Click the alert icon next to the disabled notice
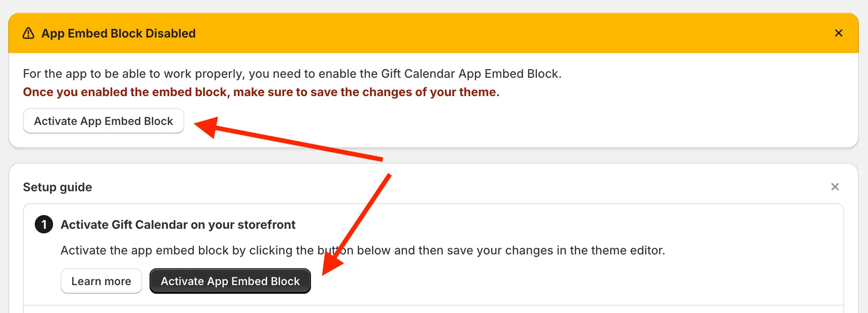This screenshot has width=868, height=313. coord(28,33)
